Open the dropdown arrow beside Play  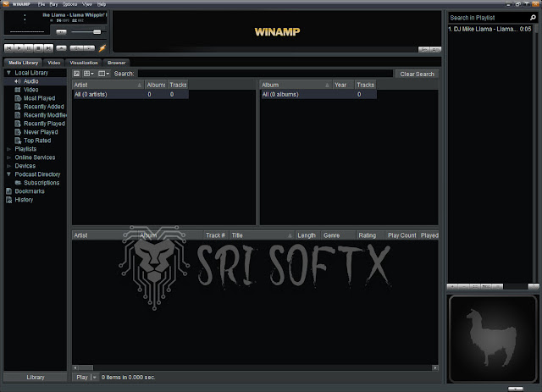[x=95, y=377]
